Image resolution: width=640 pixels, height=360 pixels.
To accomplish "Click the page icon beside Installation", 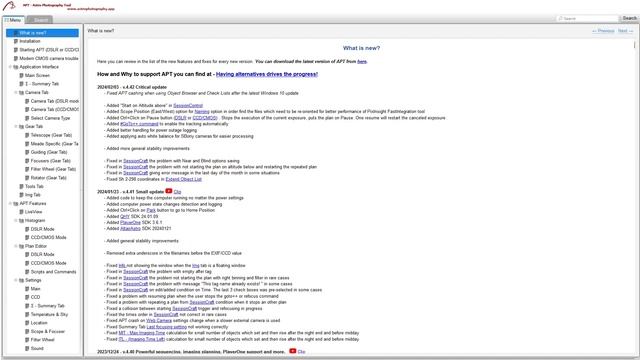I will (x=16, y=41).
